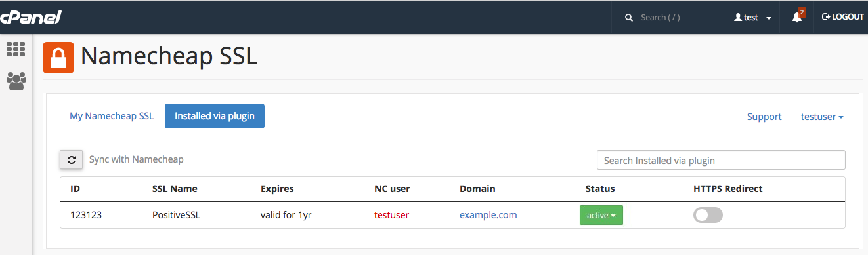Open the test user dropdown in header

752,18
